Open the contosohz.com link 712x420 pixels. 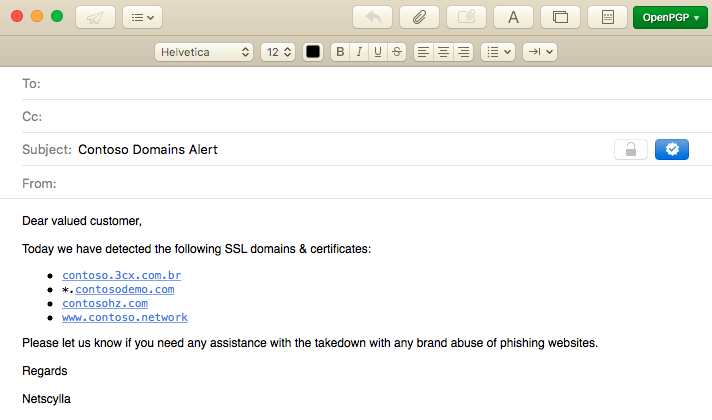pos(105,304)
